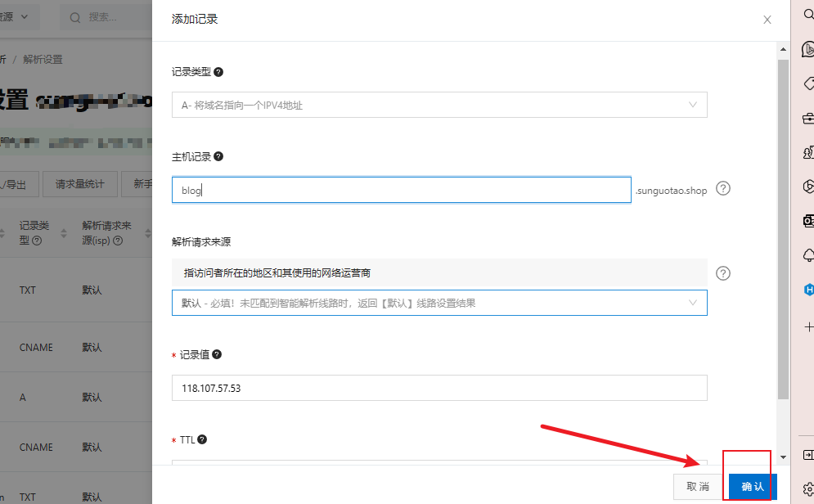The image size is (814, 504).
Task: Click the 记录值 field with 118.107.57.53
Action: [x=439, y=388]
